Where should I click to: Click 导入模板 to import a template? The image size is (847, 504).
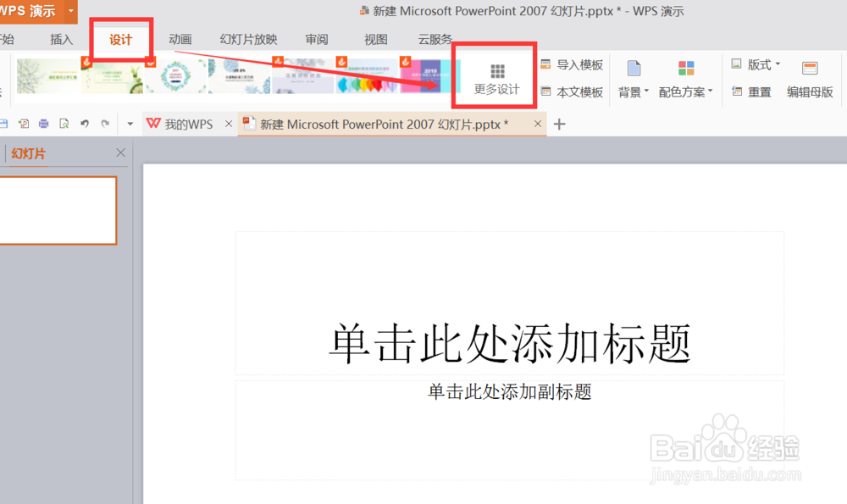click(572, 65)
